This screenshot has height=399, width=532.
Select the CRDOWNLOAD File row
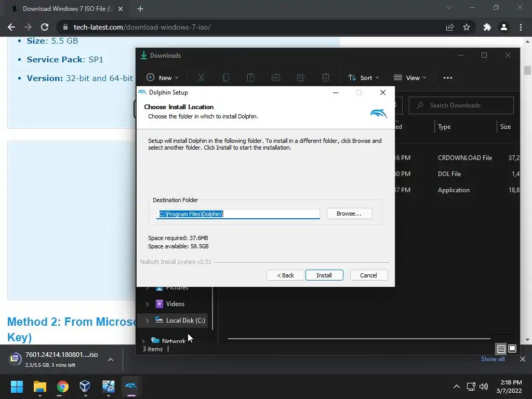[457, 158]
